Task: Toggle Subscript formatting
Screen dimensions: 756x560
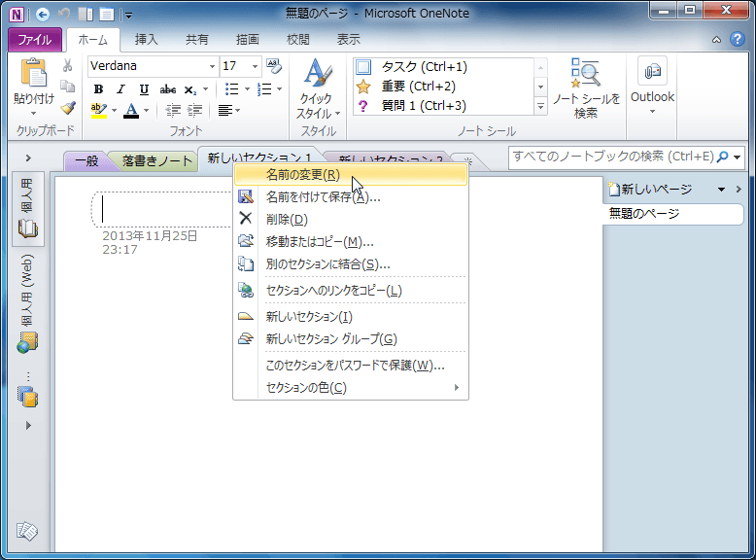Action: pos(189,89)
